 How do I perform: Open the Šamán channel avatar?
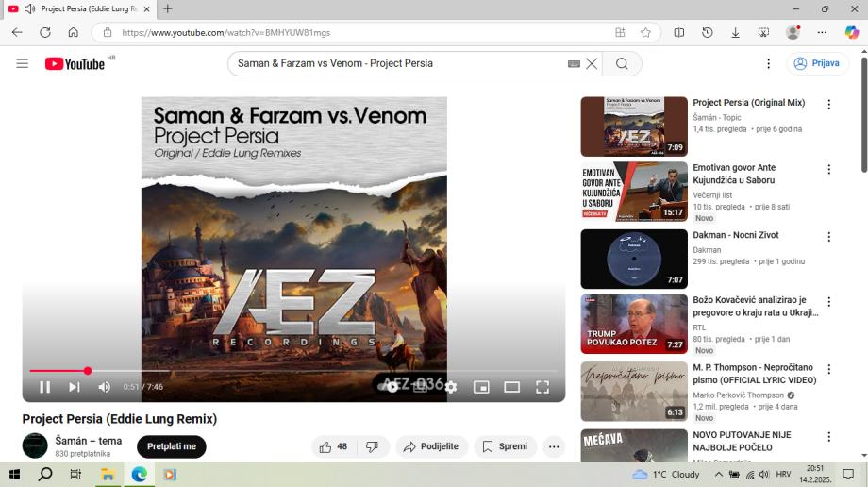coord(35,445)
